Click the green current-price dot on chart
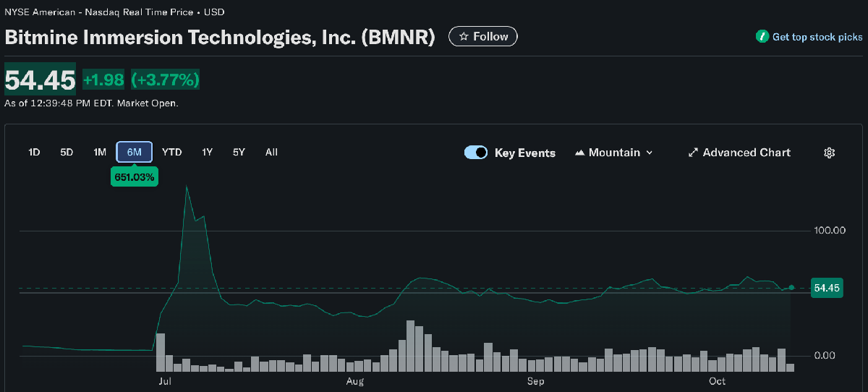Screen dimensions: 868x392 (x=791, y=288)
